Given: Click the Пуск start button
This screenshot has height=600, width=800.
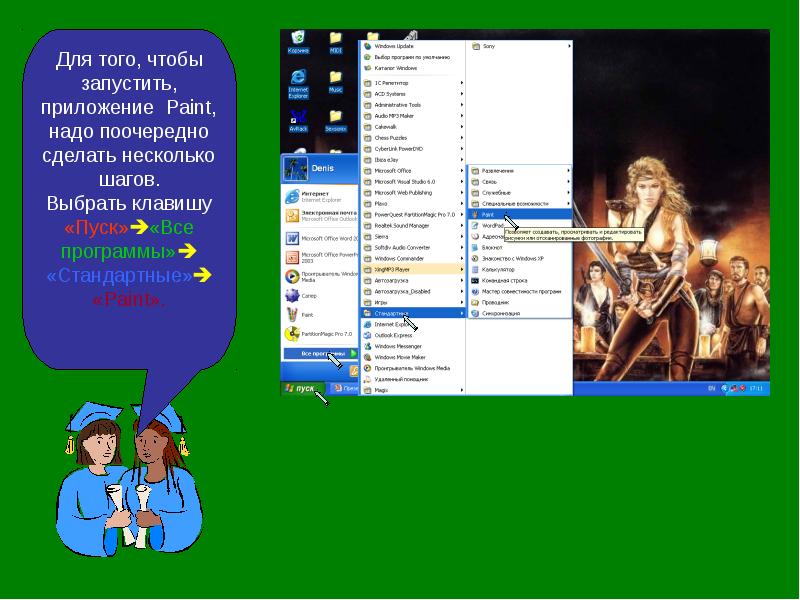Looking at the screenshot, I should click(302, 387).
